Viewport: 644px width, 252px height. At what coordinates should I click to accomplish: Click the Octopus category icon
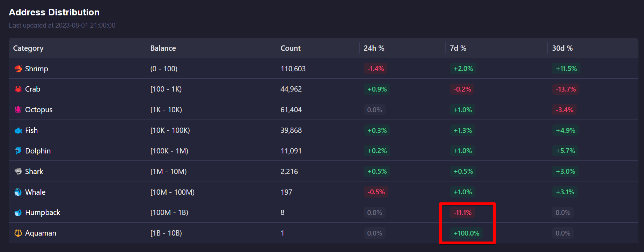click(18, 110)
